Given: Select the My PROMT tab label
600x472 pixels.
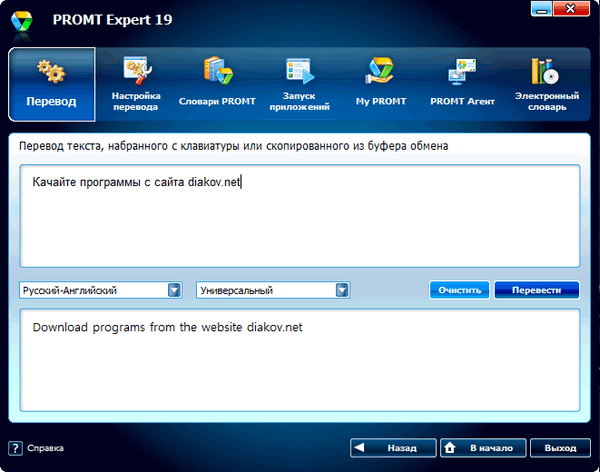Looking at the screenshot, I should [381, 101].
